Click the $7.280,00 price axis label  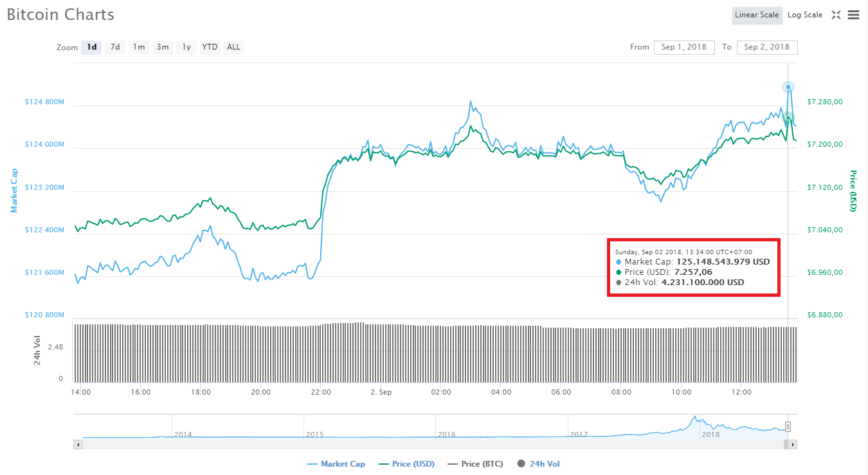tap(825, 102)
